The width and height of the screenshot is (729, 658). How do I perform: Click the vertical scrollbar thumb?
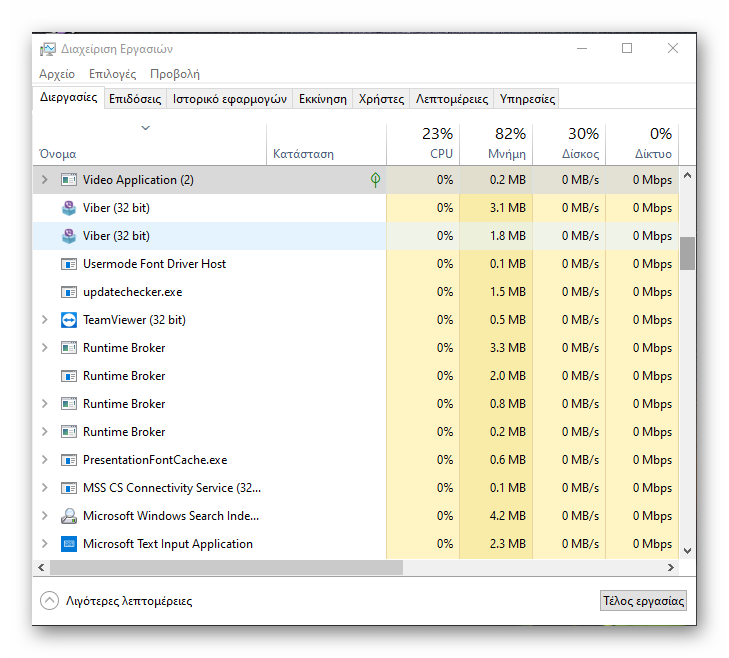(x=687, y=253)
